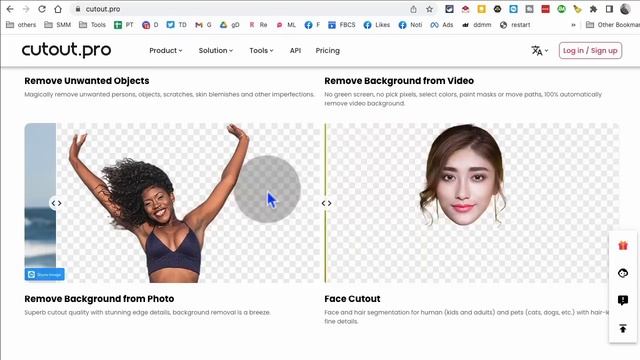This screenshot has width=640, height=360.
Task: Open the language selector dropdown
Action: pyautogui.click(x=540, y=51)
